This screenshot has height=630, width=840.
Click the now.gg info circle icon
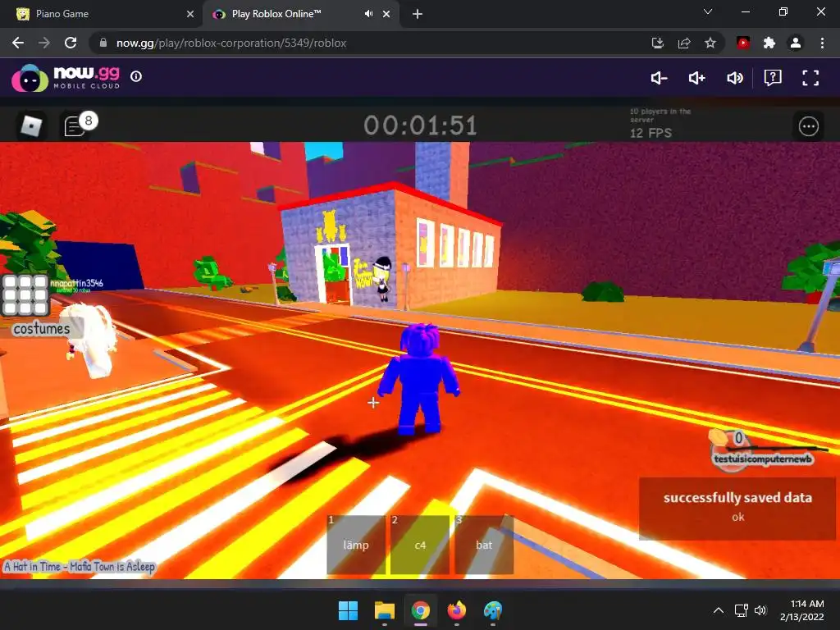(x=136, y=76)
